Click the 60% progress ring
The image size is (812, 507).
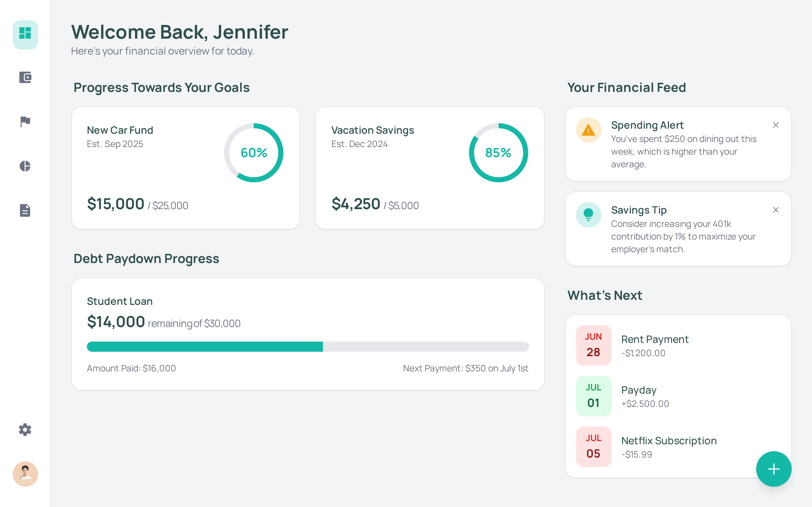[254, 153]
